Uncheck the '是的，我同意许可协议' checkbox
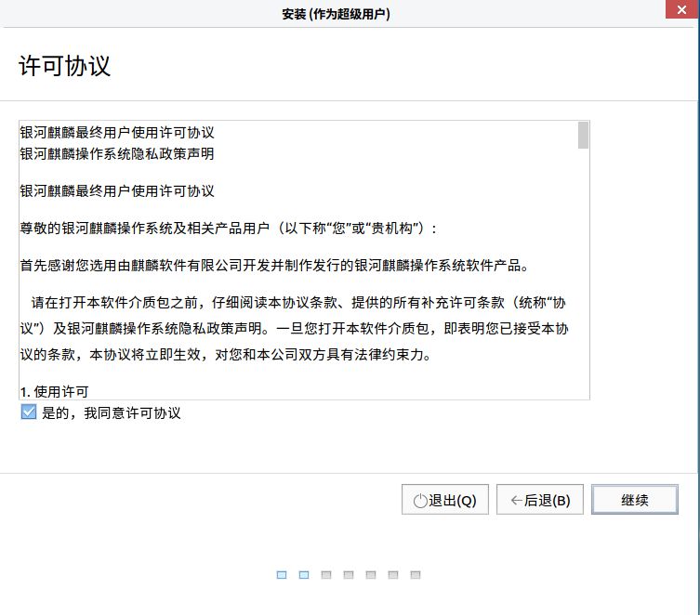Viewport: 700px width, 615px height. pyautogui.click(x=29, y=412)
